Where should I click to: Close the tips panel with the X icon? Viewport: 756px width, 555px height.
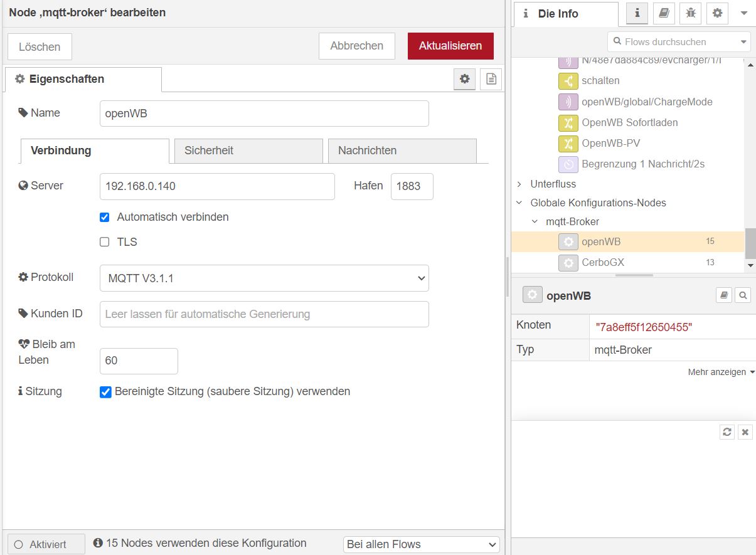[x=745, y=432]
